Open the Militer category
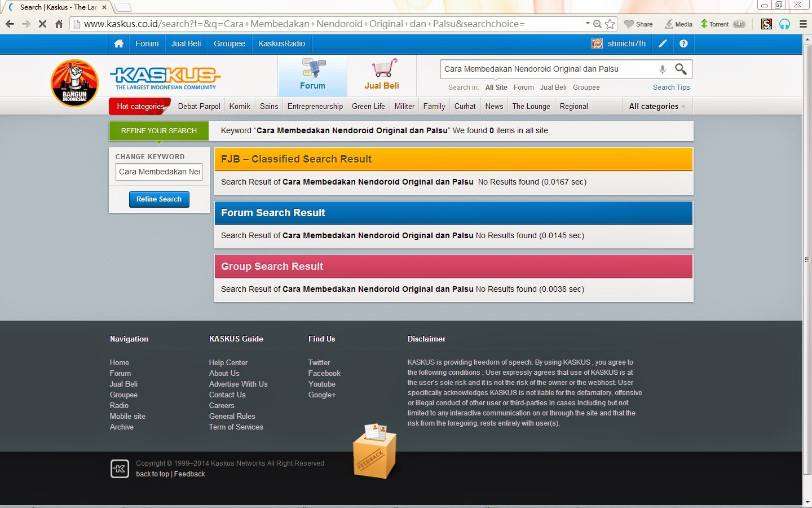812x508 pixels. pyautogui.click(x=404, y=106)
